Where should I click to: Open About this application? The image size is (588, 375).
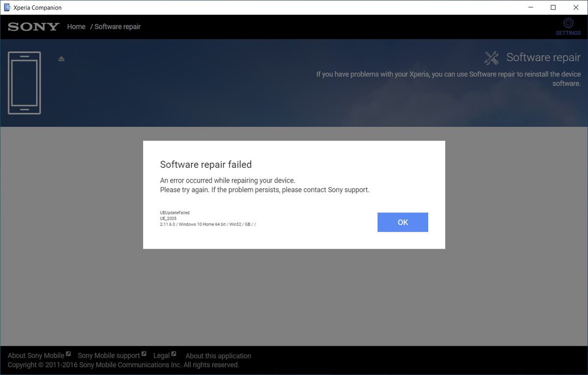[218, 355]
